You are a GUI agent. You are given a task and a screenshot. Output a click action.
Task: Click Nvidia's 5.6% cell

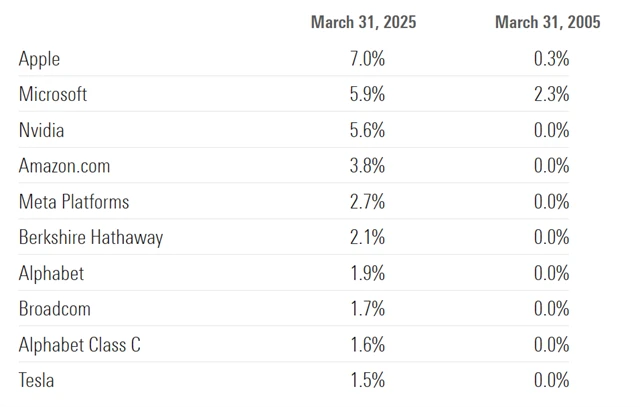(366, 130)
